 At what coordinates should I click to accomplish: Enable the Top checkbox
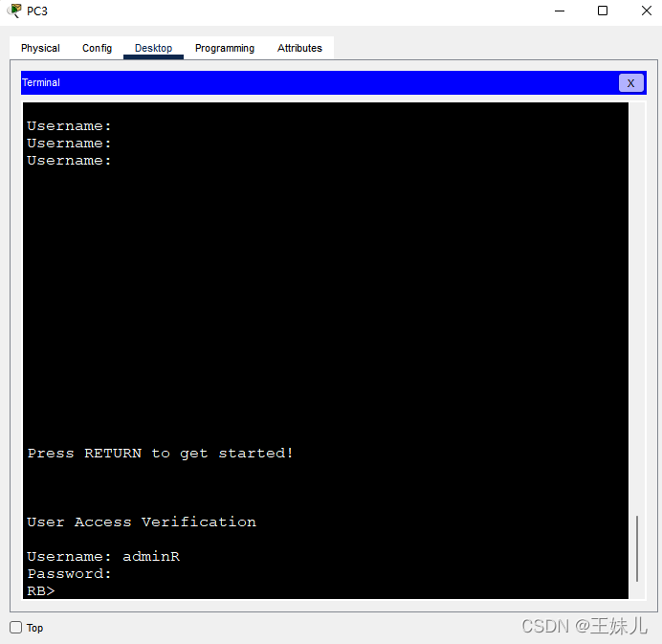16,627
